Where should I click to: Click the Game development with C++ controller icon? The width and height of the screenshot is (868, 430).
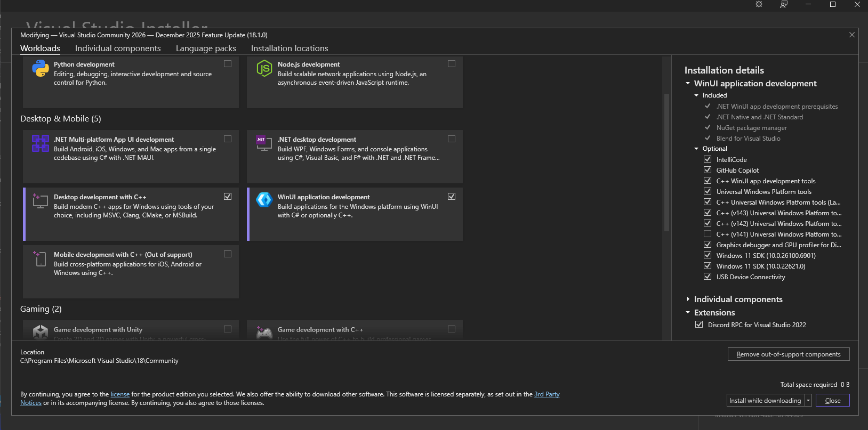(x=264, y=333)
